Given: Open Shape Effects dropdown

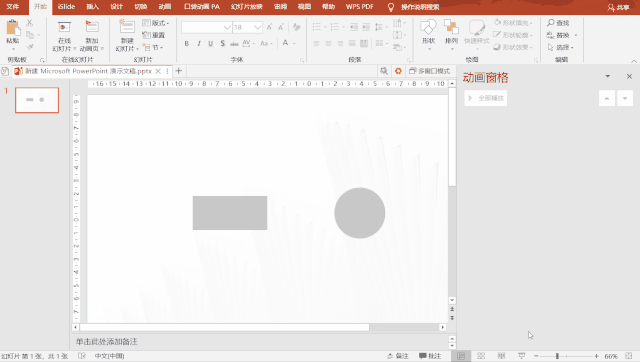Looking at the screenshot, I should click(513, 47).
